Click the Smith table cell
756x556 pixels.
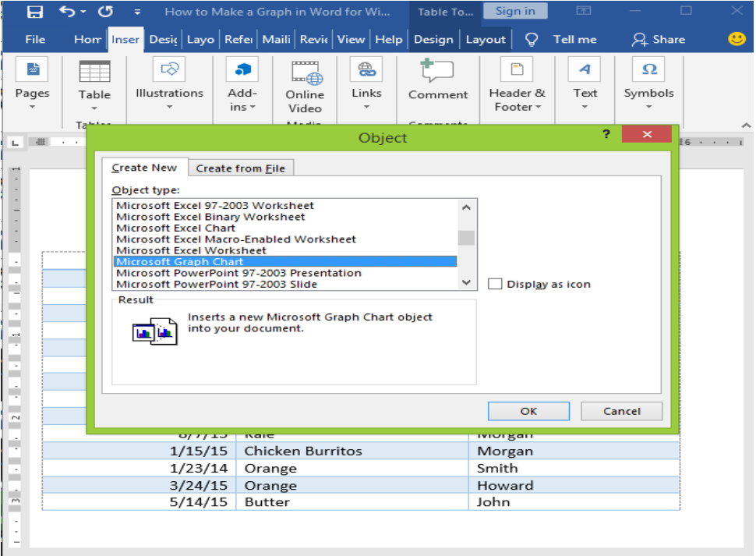click(574, 468)
